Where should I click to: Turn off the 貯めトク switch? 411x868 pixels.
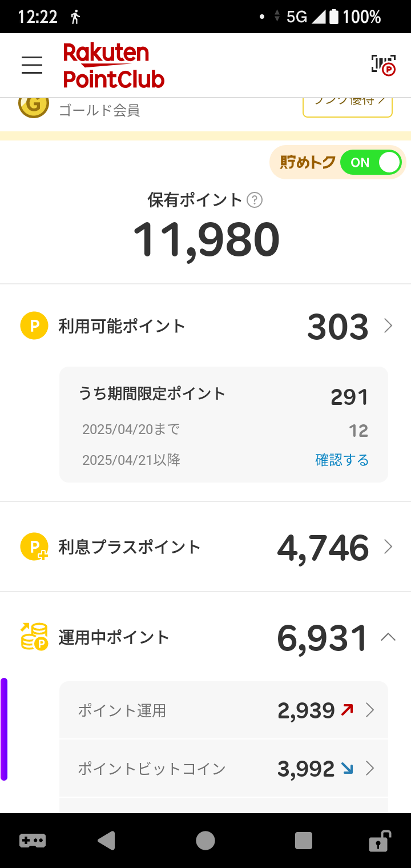[371, 163]
